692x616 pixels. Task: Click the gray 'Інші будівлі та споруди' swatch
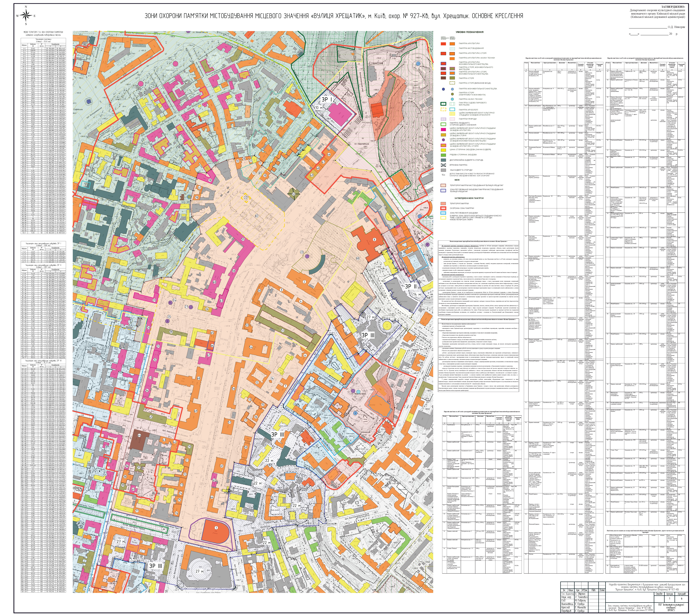coord(443,170)
